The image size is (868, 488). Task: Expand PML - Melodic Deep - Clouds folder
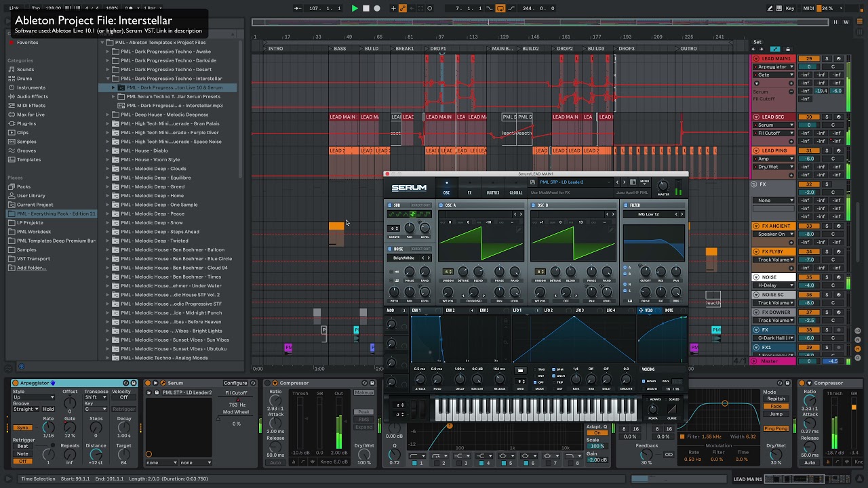tap(108, 169)
